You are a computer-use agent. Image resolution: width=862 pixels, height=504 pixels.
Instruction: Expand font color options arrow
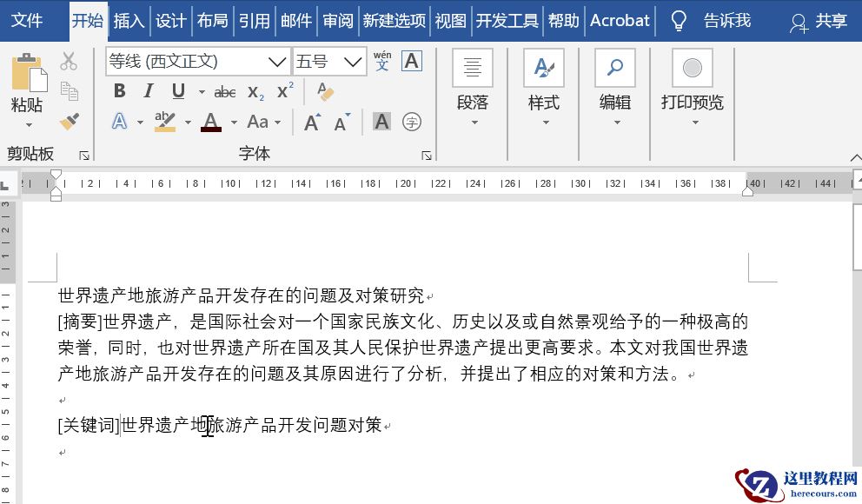(234, 122)
